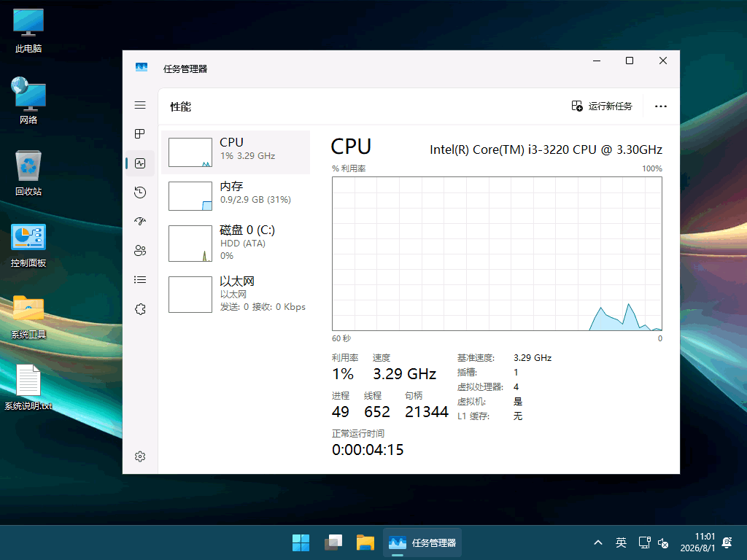Click the processes count 49

(340, 411)
